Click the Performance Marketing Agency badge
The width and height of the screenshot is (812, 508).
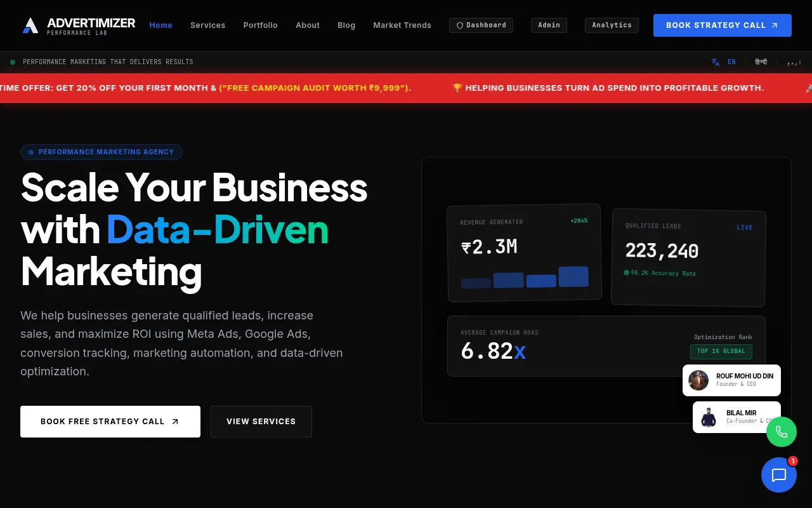tap(101, 152)
